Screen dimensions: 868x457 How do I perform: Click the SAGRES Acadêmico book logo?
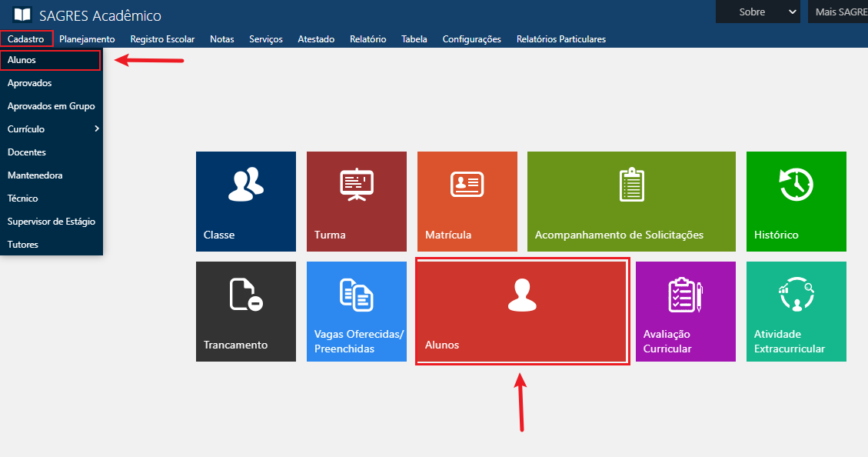[x=22, y=15]
